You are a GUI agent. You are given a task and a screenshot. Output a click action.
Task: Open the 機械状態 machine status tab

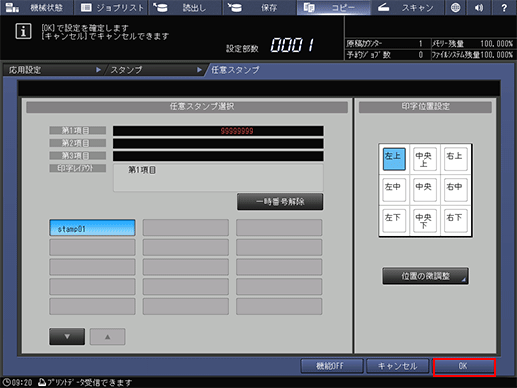(36, 7)
